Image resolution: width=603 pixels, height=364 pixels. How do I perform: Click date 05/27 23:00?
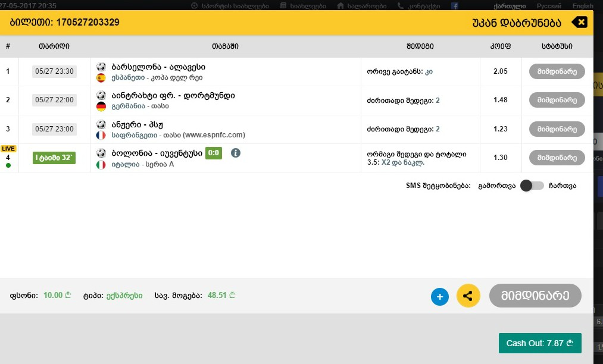point(54,129)
